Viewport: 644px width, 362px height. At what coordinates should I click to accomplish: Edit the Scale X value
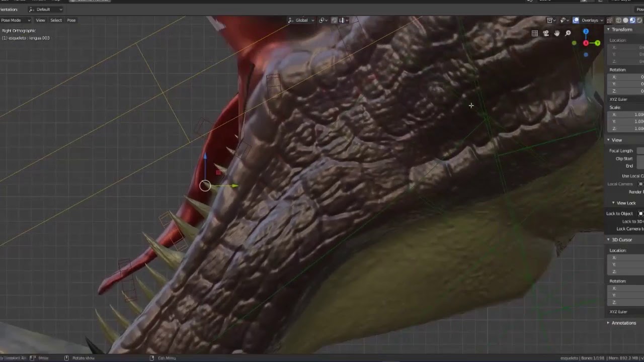(626, 114)
